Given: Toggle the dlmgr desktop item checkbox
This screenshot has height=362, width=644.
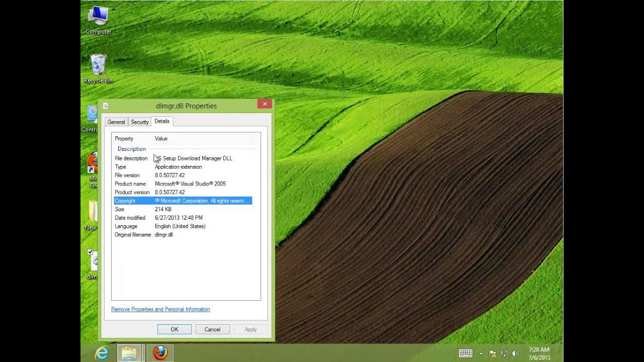Looking at the screenshot, I should 90,252.
